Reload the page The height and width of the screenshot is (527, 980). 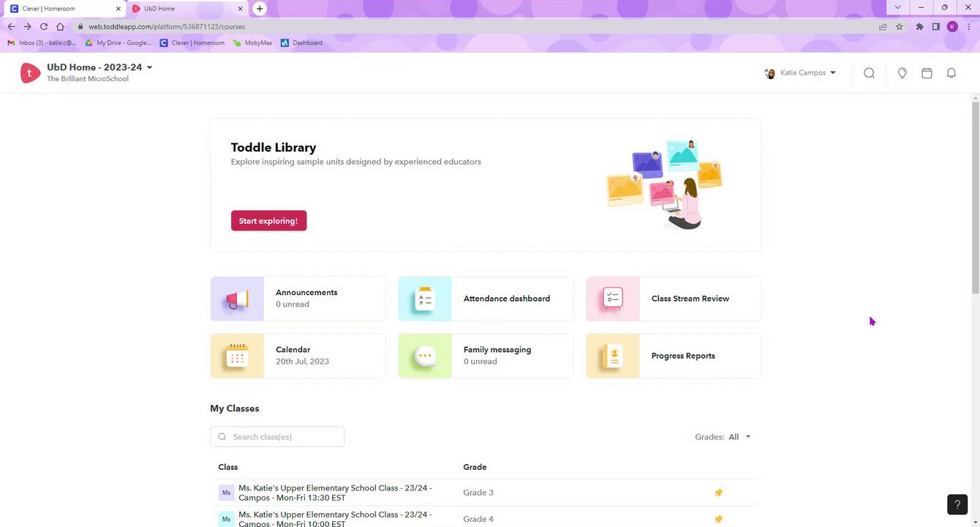pyautogui.click(x=44, y=26)
